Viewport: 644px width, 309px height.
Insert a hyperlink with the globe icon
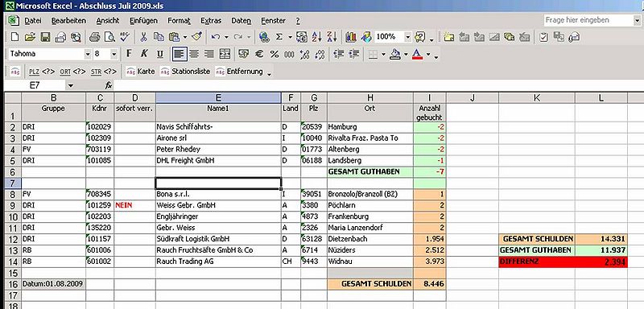click(x=264, y=37)
